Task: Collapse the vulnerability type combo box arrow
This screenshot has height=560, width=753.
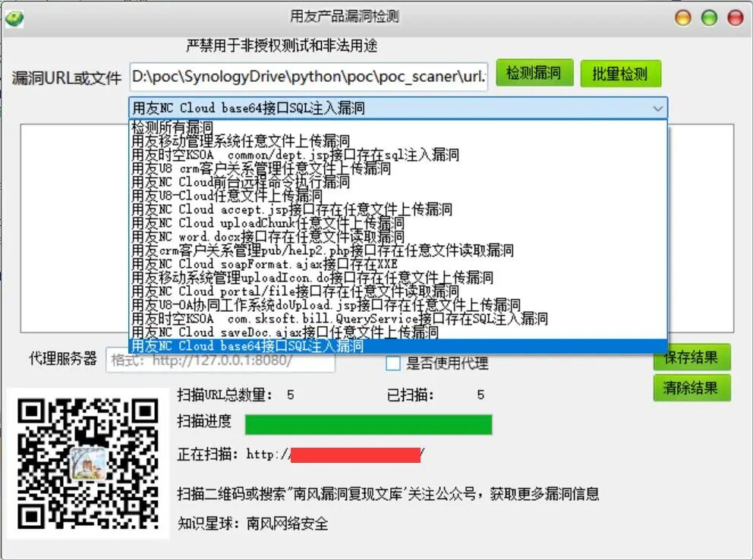Action: click(x=657, y=109)
